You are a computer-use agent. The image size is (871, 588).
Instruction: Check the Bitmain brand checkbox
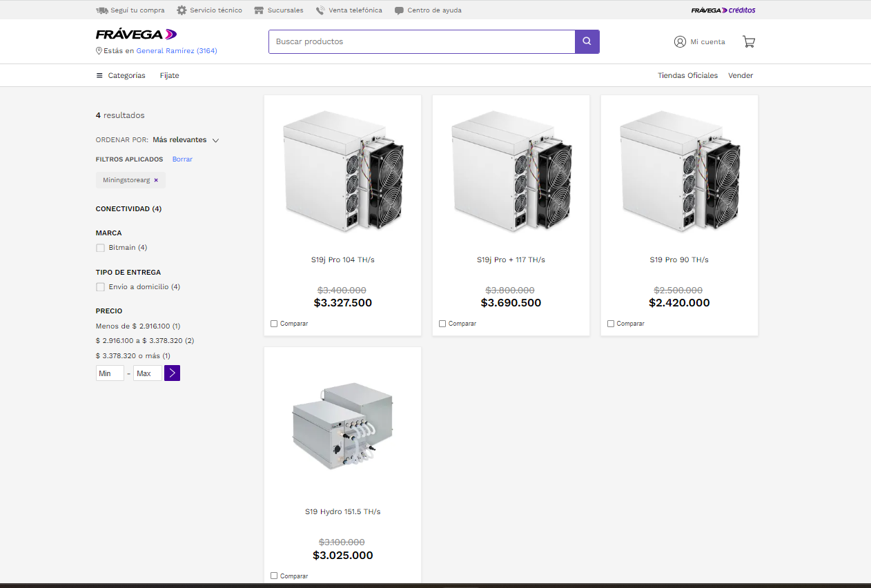point(101,248)
